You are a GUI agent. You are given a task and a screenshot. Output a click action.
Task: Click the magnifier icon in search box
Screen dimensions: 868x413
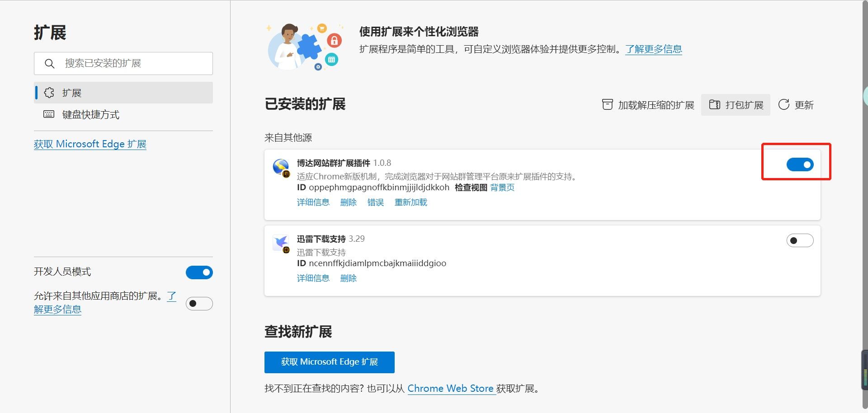coord(50,64)
